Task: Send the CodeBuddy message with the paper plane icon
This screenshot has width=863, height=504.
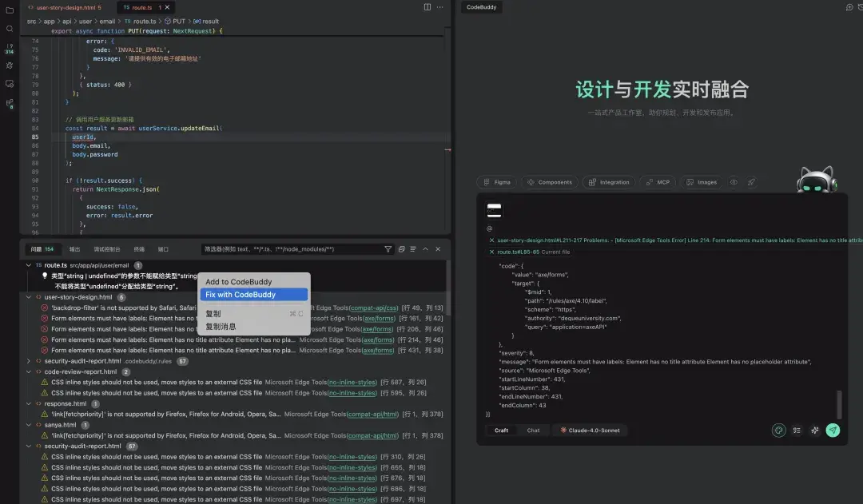Action: (x=833, y=431)
